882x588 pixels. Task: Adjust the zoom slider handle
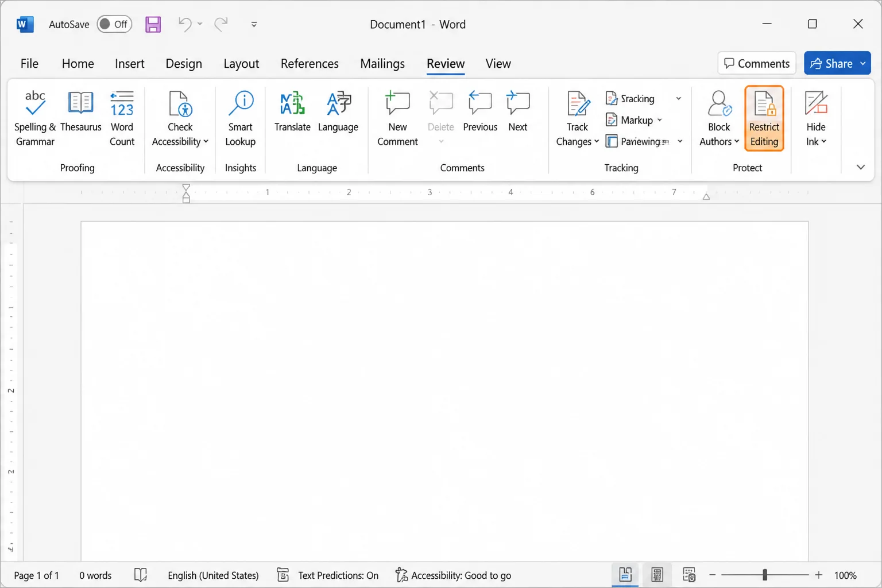pyautogui.click(x=765, y=574)
